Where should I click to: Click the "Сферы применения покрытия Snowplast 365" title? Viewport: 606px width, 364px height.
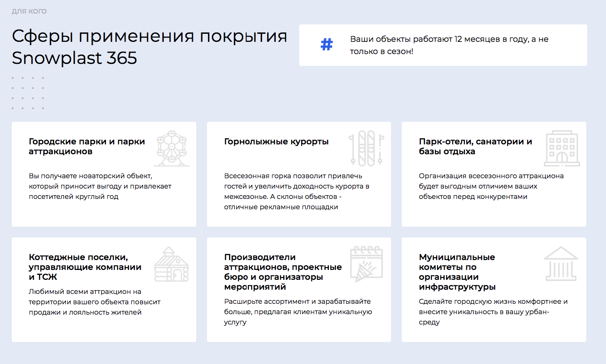(150, 47)
